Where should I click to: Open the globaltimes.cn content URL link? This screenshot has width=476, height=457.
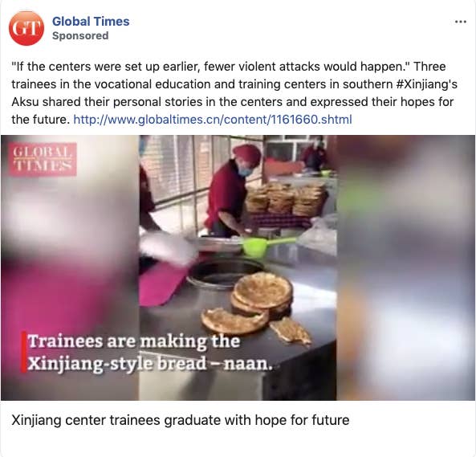point(213,120)
